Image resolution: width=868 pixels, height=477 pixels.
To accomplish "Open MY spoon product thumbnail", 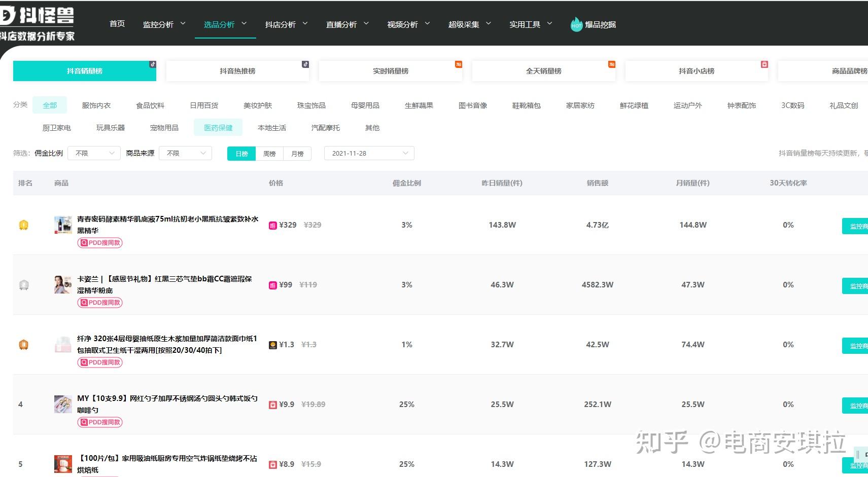I will pyautogui.click(x=63, y=405).
